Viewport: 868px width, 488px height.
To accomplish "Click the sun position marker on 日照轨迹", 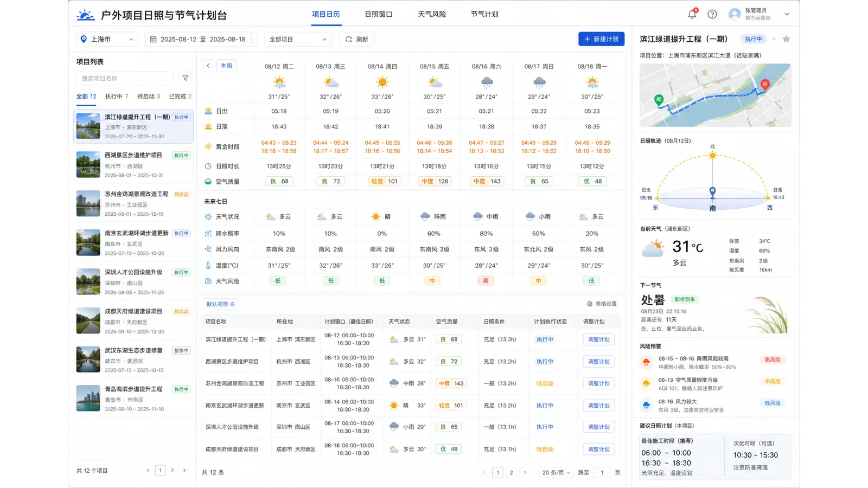I will 713,156.
